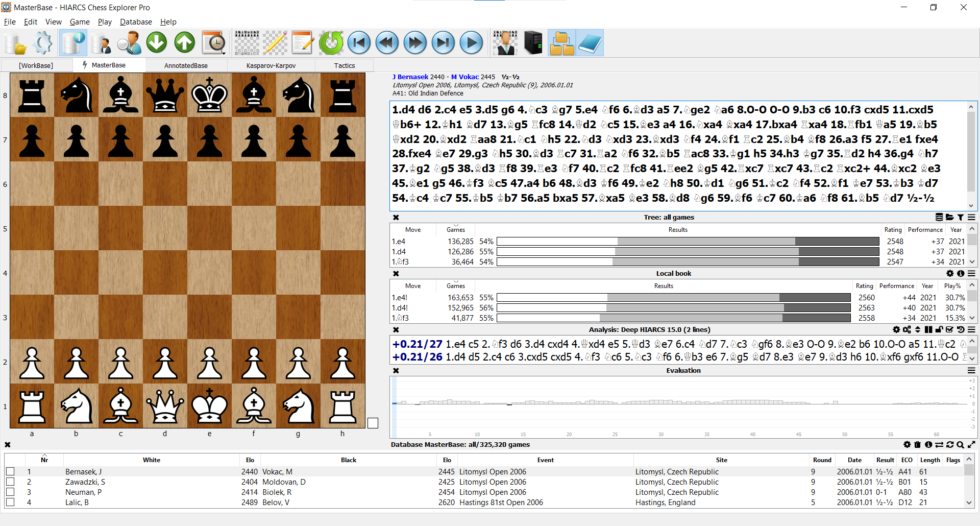Image resolution: width=980 pixels, height=526 pixels.
Task: Click the player search magnifier icon
Action: [129, 43]
